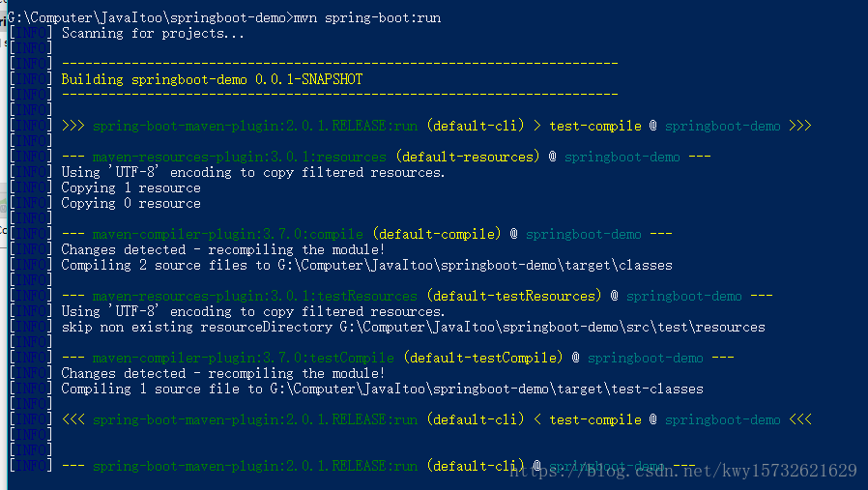The image size is (868, 490).
Task: Click the maven-resources-plugin:3.0.1:testResources text
Action: (254, 296)
